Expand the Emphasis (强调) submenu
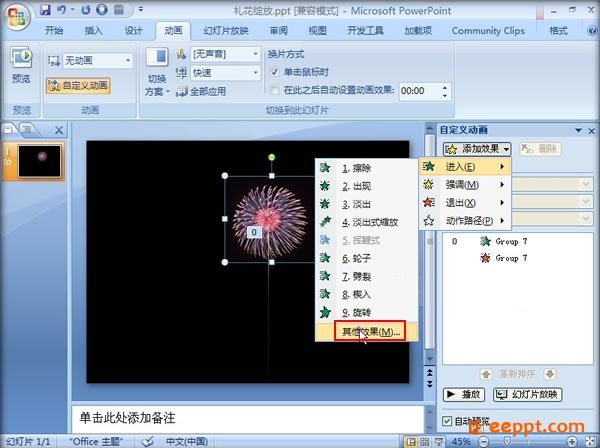Viewport: 600px width, 448px height. 465,185
